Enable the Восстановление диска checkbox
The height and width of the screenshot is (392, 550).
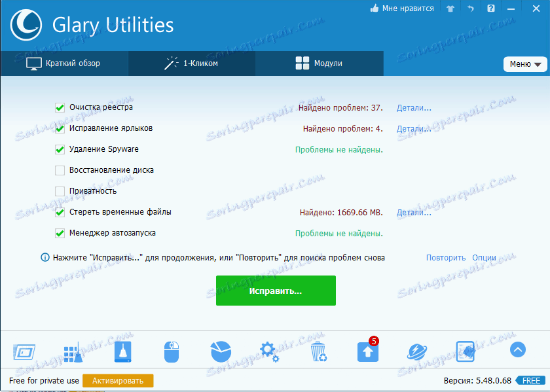60,170
